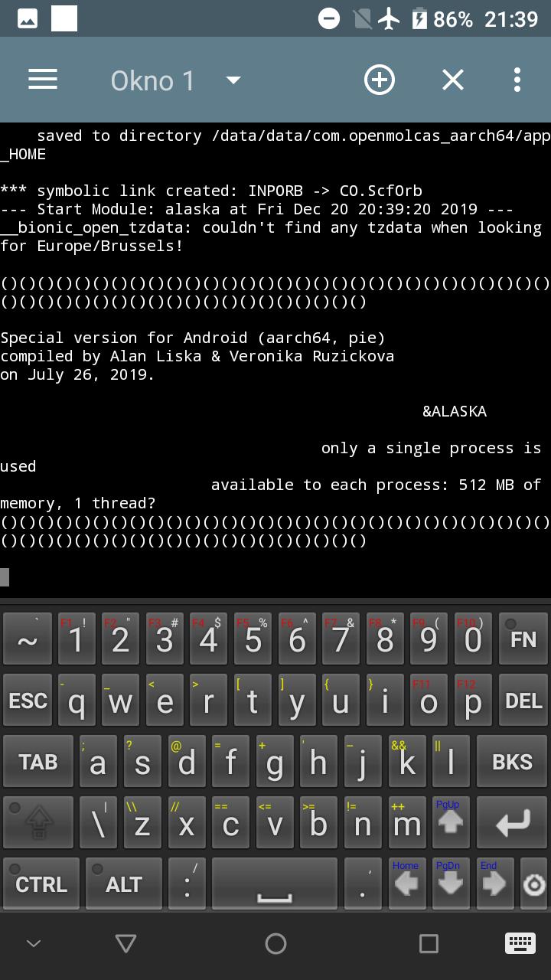Tap the spacebar key
The height and width of the screenshot is (980, 551).
275,884
